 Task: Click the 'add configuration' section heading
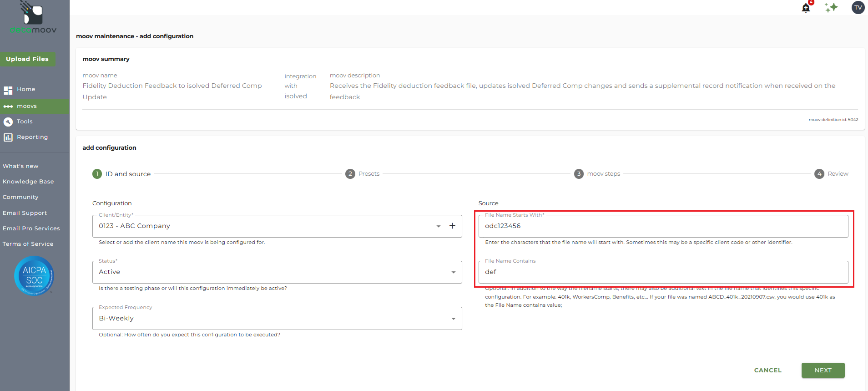pyautogui.click(x=109, y=148)
